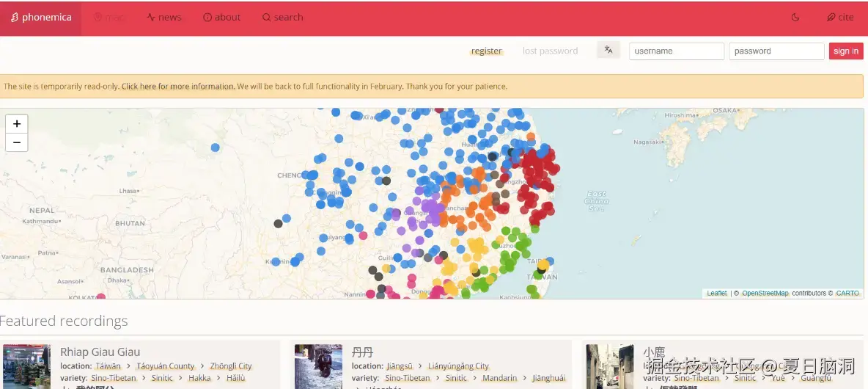Click the lost password link

[x=551, y=51]
